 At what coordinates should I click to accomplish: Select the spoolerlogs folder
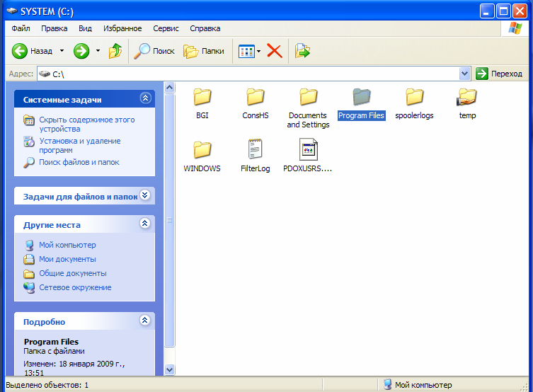click(414, 103)
